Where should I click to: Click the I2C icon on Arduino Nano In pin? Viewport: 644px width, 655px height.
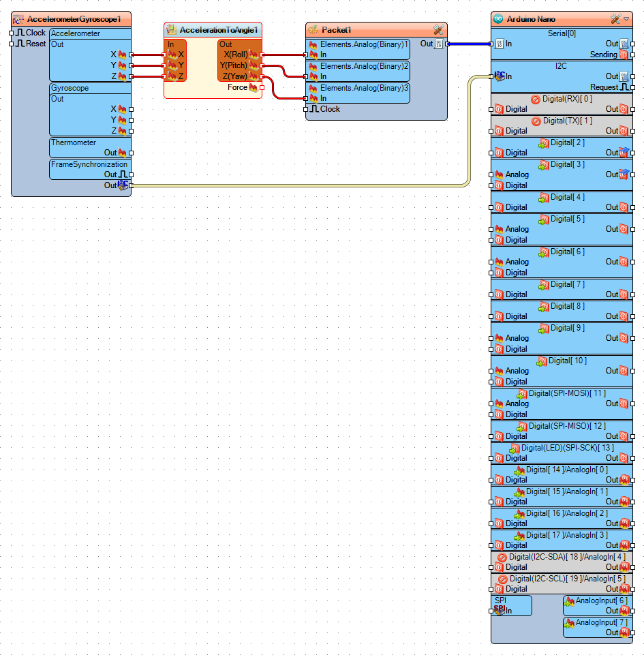500,76
